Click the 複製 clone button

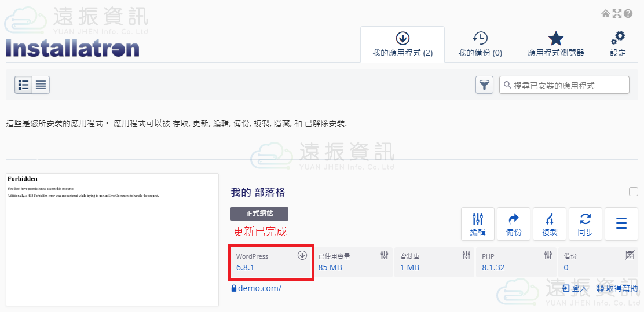(549, 224)
